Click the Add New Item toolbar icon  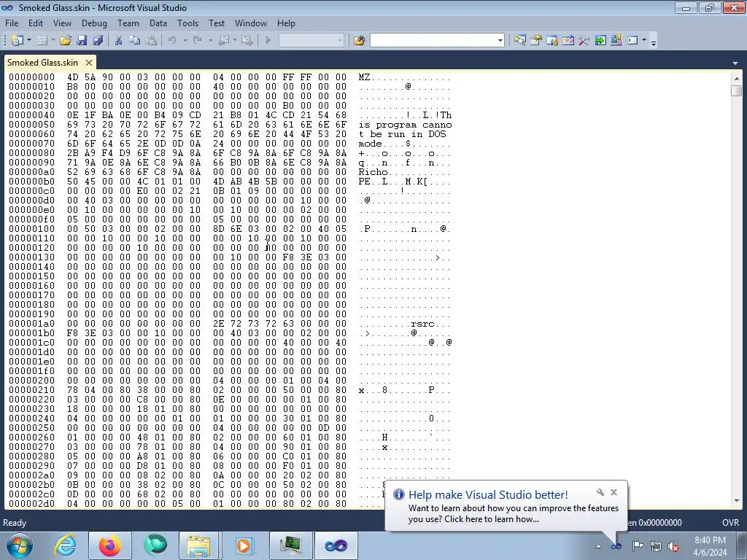[x=42, y=41]
